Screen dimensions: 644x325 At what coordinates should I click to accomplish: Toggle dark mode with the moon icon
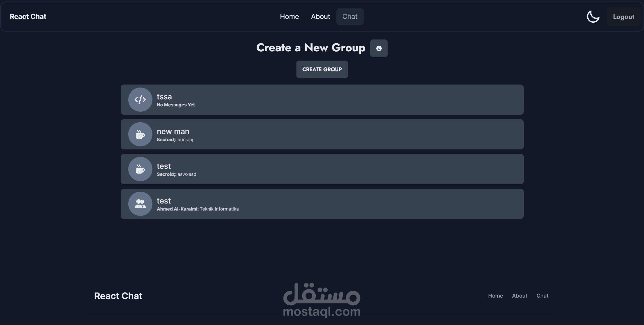(x=593, y=17)
